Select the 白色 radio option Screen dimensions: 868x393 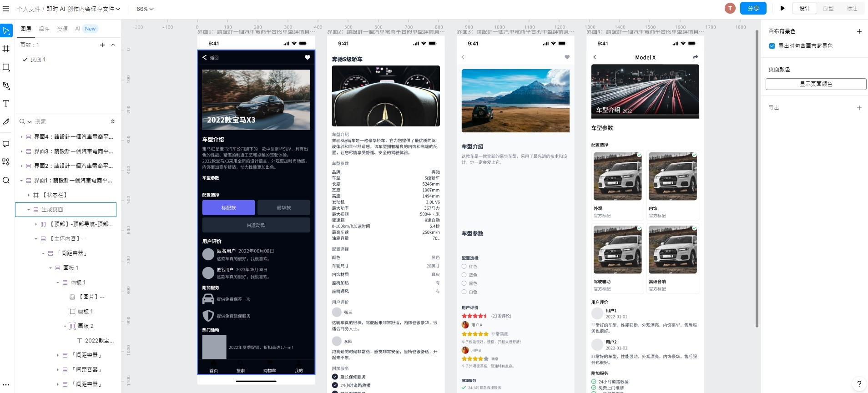point(464,292)
